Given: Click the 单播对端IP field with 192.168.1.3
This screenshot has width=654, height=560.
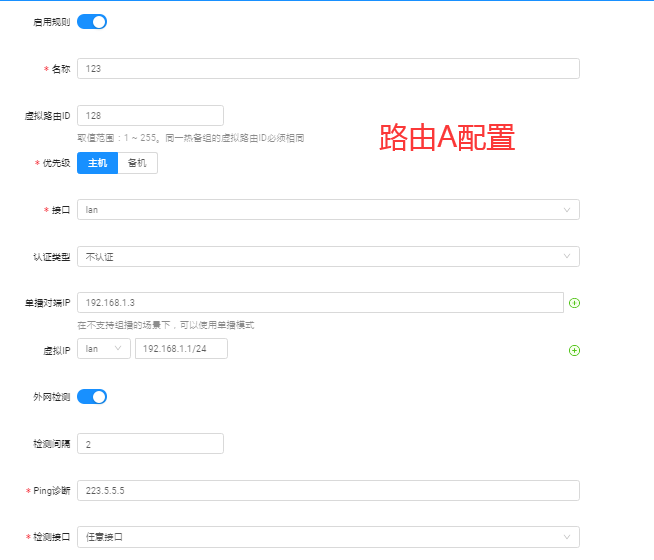Looking at the screenshot, I should click(x=320, y=303).
